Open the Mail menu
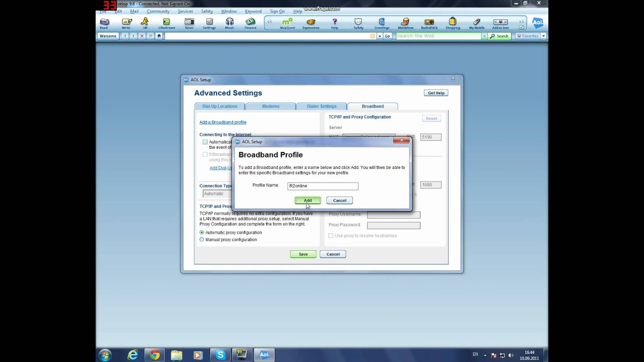The image size is (644, 362). click(134, 11)
